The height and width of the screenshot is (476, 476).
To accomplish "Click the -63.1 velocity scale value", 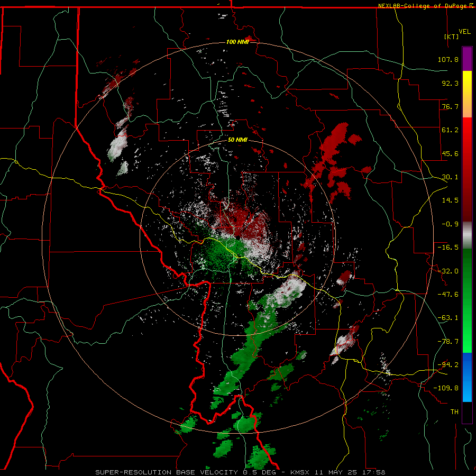I will pyautogui.click(x=448, y=318).
